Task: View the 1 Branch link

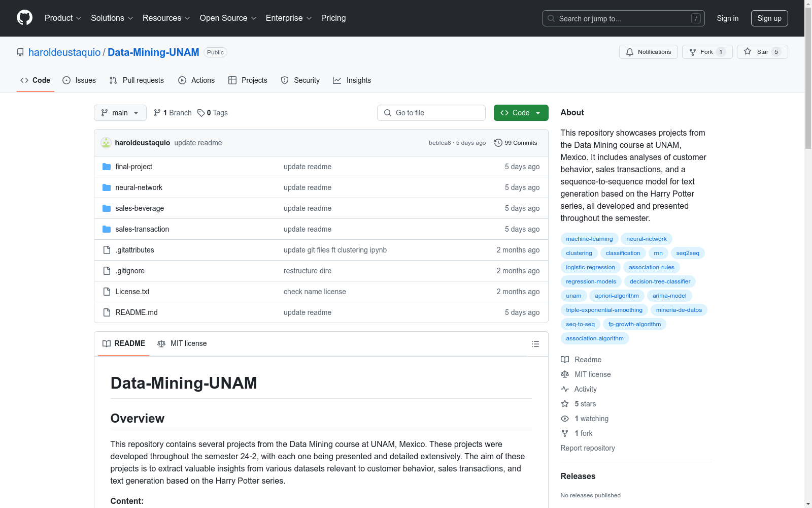Action: pyautogui.click(x=173, y=113)
